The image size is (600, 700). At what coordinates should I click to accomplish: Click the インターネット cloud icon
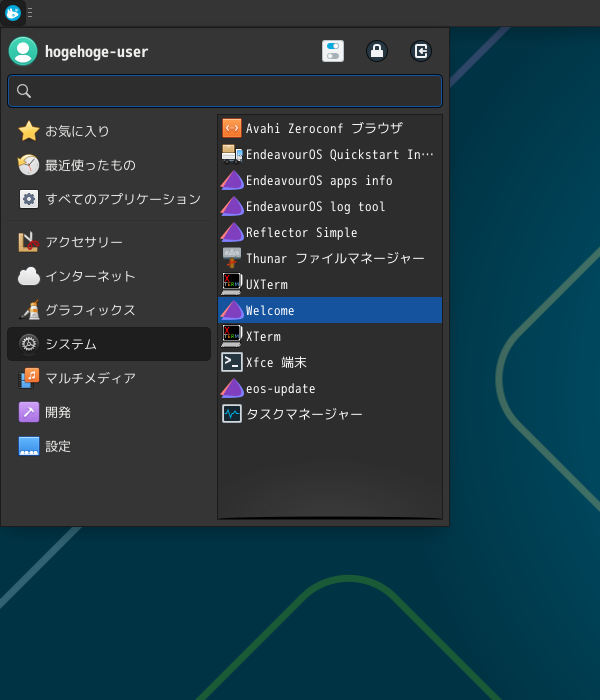pyautogui.click(x=29, y=276)
